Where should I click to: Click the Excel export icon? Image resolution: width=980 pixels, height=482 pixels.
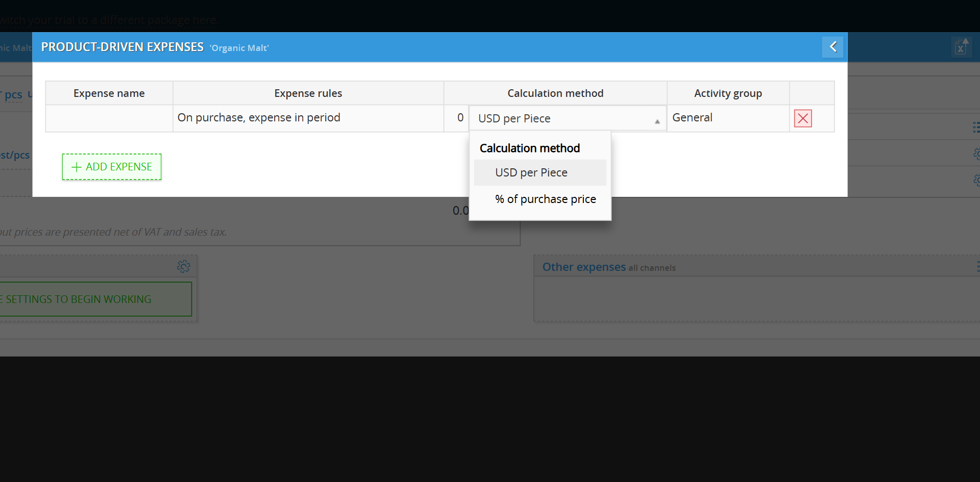click(961, 47)
